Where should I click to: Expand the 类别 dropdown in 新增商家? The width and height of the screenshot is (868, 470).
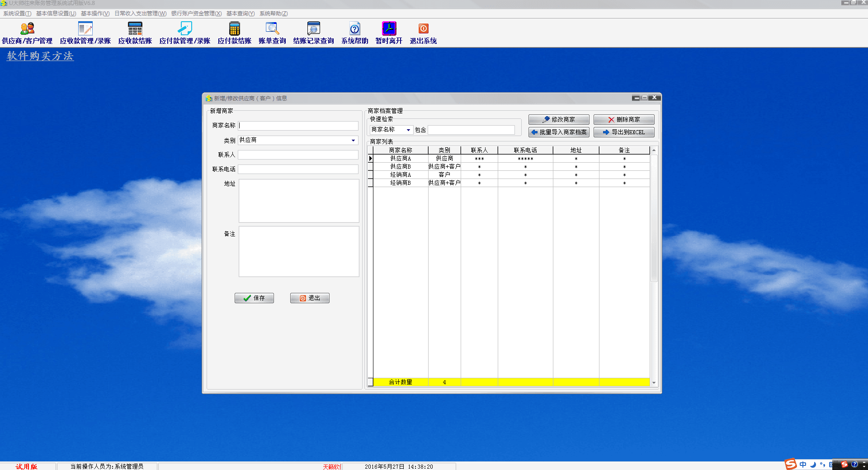click(353, 141)
